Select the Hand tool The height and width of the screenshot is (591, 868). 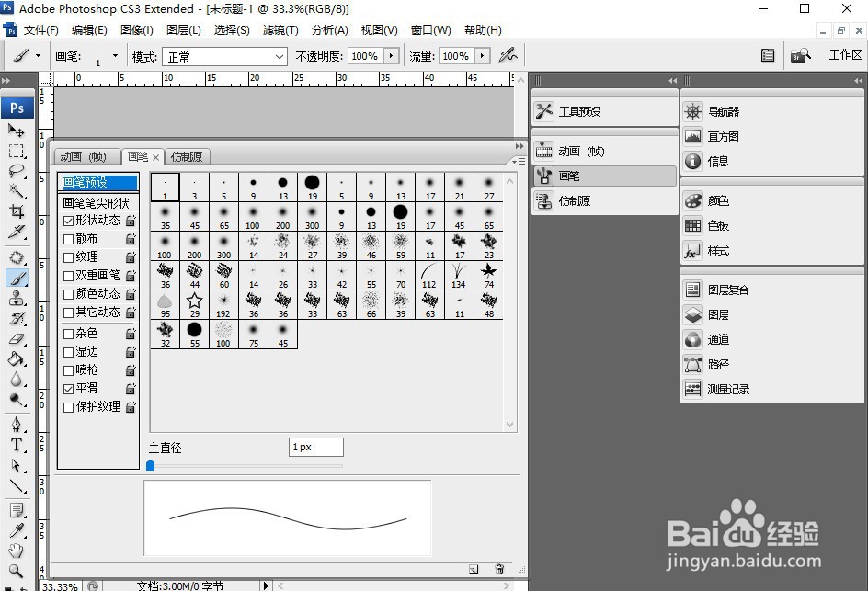point(16,550)
